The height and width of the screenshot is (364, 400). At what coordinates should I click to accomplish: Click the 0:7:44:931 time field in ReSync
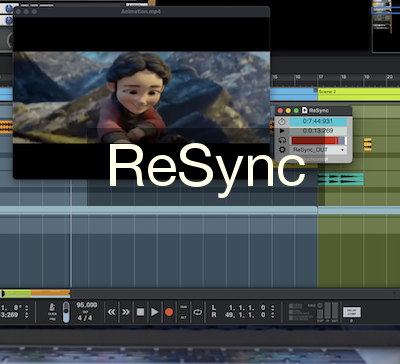(318, 121)
